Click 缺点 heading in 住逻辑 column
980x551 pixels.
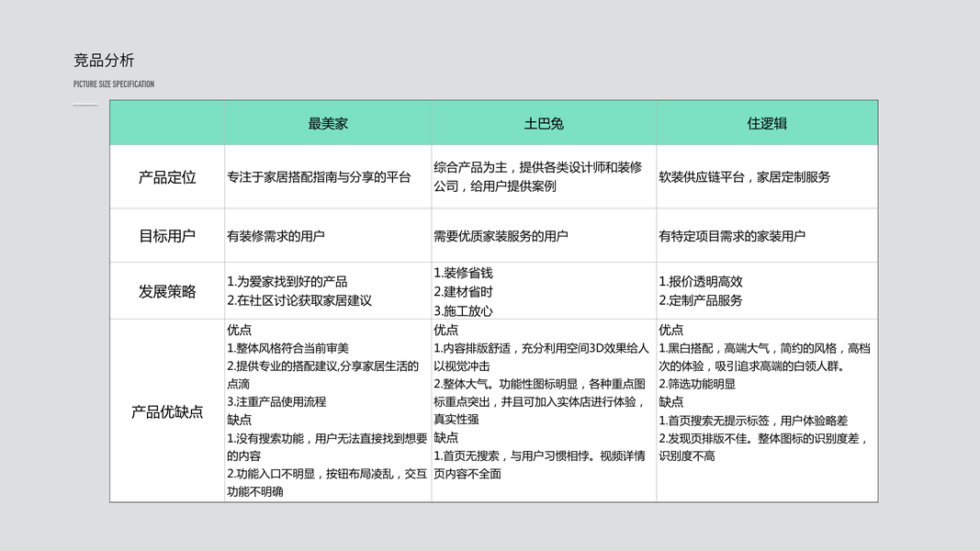pos(671,401)
